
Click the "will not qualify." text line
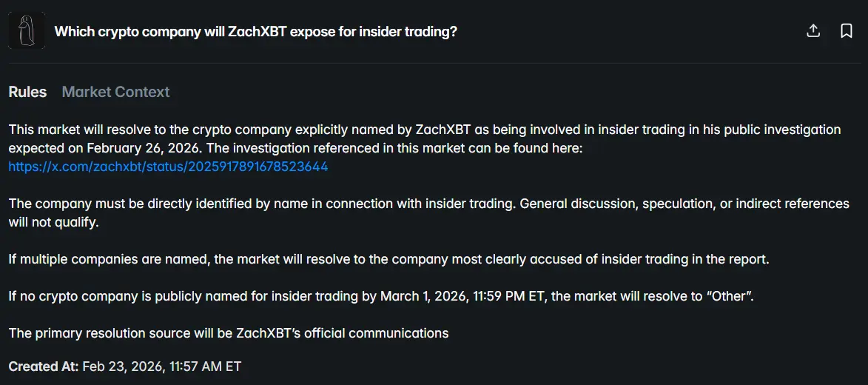[54, 222]
